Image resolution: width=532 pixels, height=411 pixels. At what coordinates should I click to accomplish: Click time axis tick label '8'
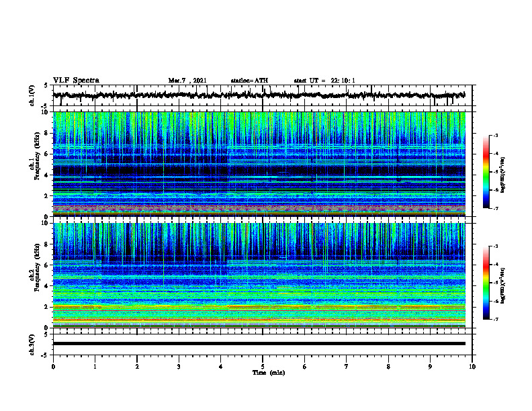point(388,367)
